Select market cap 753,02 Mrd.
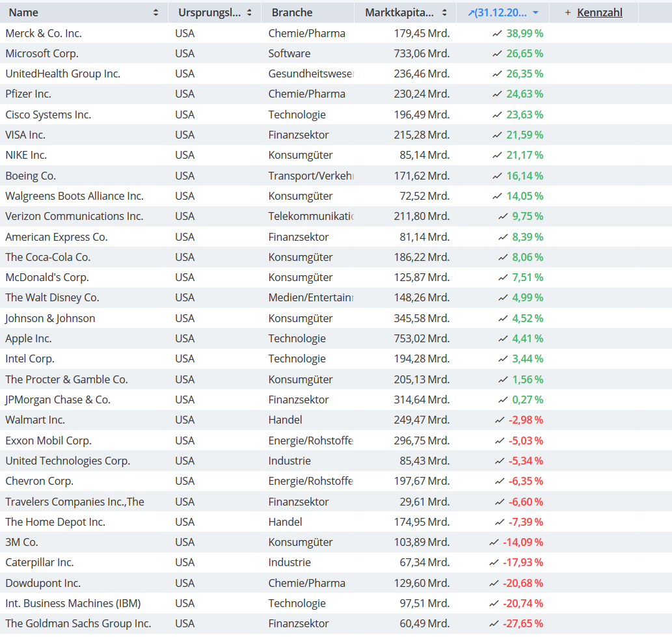 [422, 338]
